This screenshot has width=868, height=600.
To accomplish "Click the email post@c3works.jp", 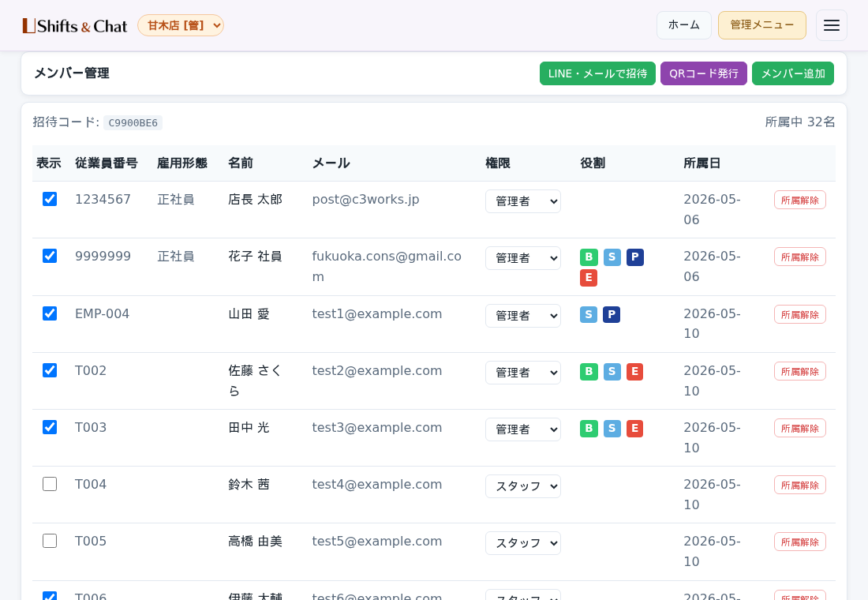I will [365, 200].
